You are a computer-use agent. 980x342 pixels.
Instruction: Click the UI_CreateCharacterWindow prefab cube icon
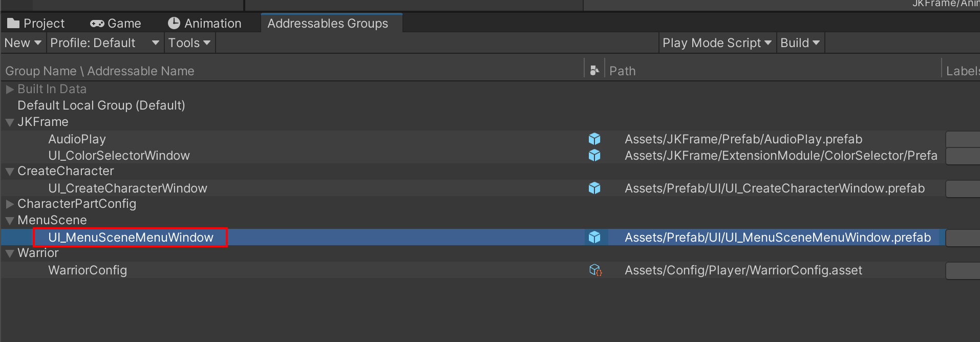click(594, 188)
